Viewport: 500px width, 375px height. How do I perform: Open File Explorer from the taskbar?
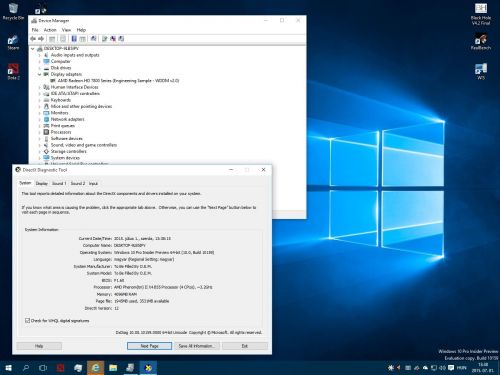point(113,368)
